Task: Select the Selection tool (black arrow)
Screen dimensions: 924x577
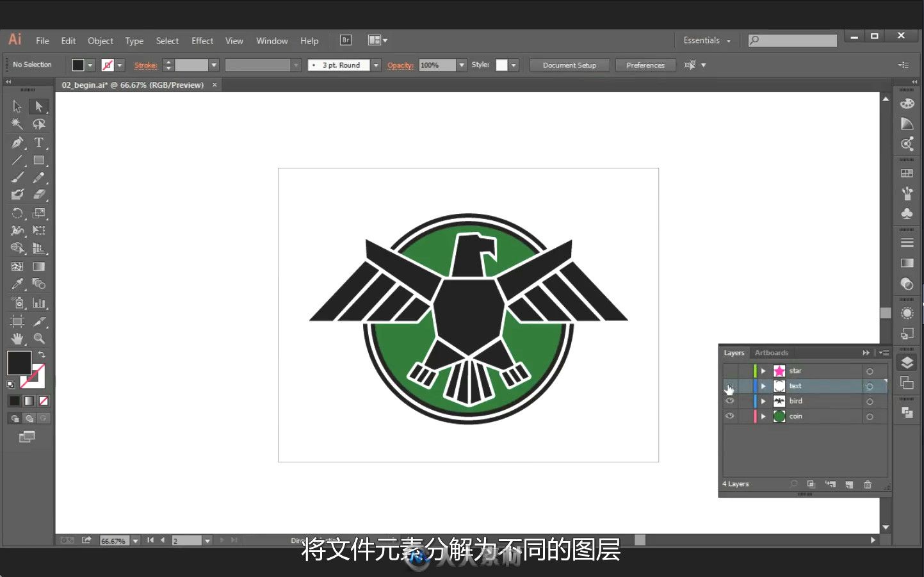Action: point(17,106)
